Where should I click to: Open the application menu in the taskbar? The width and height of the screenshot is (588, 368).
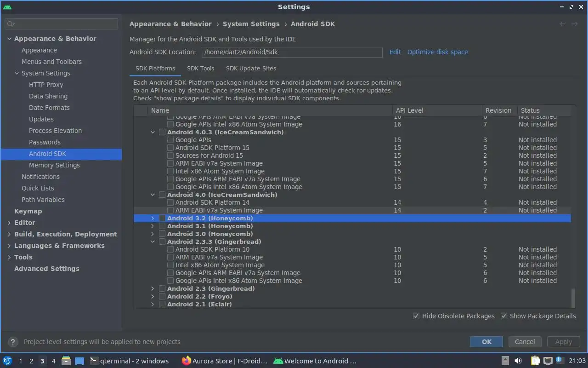pos(7,361)
